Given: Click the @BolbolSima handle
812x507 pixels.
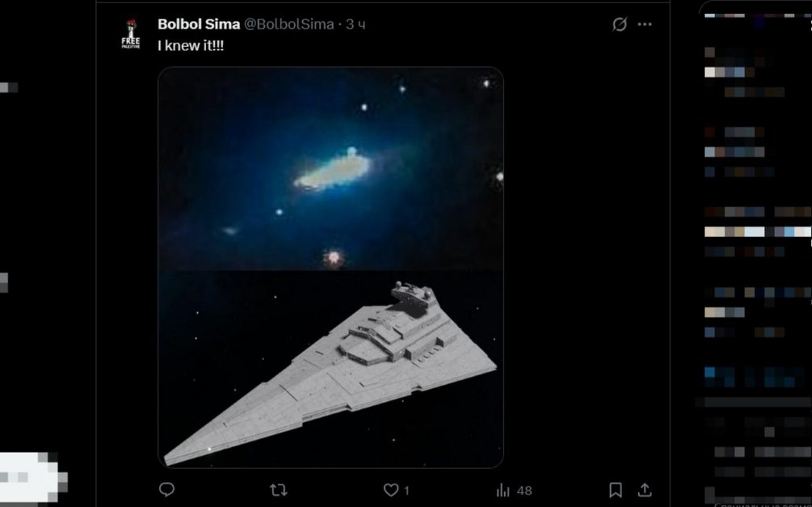Looking at the screenshot, I should tap(288, 24).
